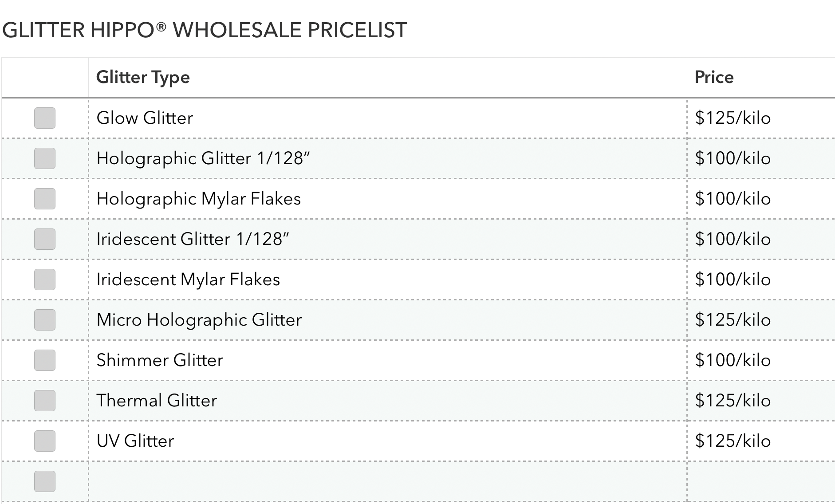Check the Micro Holographic Glitter box
Screen dimensions: 835x504
coord(45,320)
